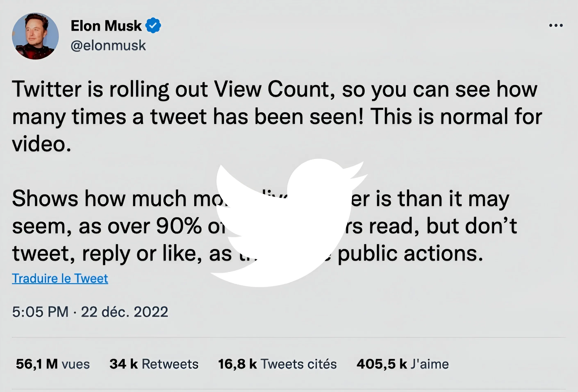The height and width of the screenshot is (392, 578).
Task: Click the word "video." in the tweet
Action: pyautogui.click(x=42, y=144)
